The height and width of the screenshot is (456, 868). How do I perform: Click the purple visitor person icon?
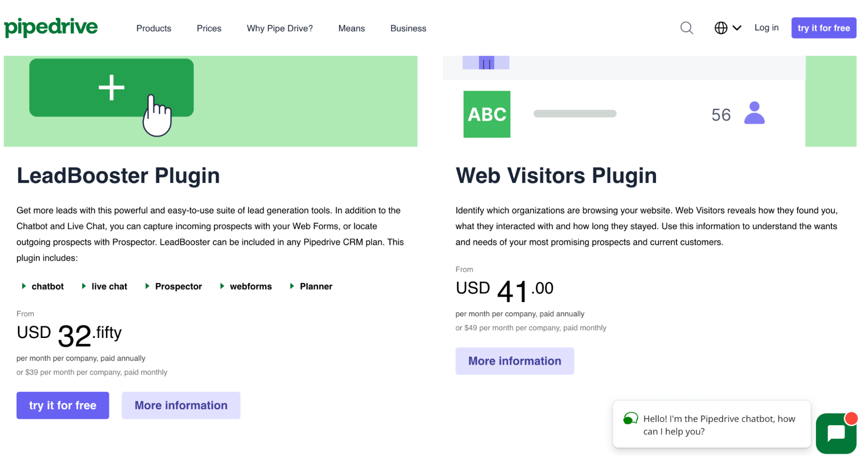coord(755,114)
